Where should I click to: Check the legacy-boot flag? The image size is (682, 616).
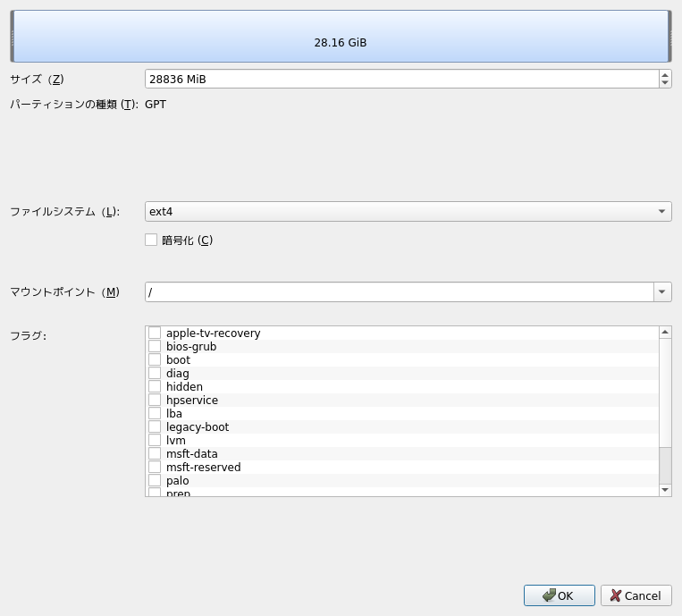point(155,427)
